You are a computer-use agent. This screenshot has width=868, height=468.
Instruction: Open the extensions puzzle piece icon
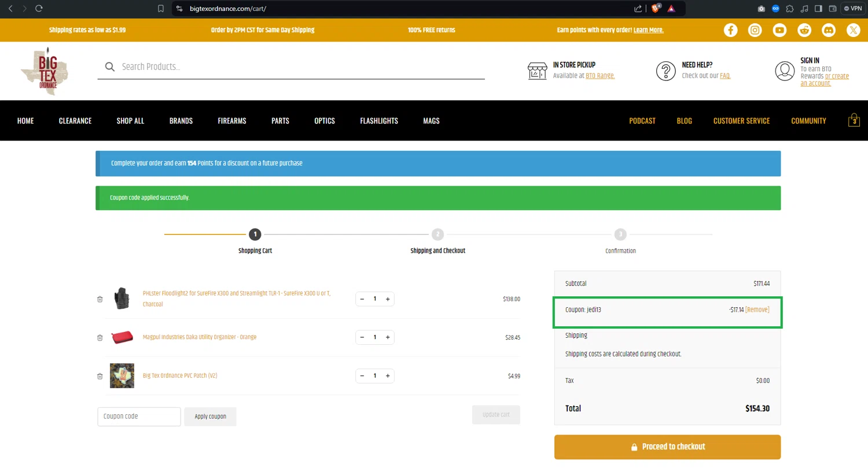(x=790, y=9)
